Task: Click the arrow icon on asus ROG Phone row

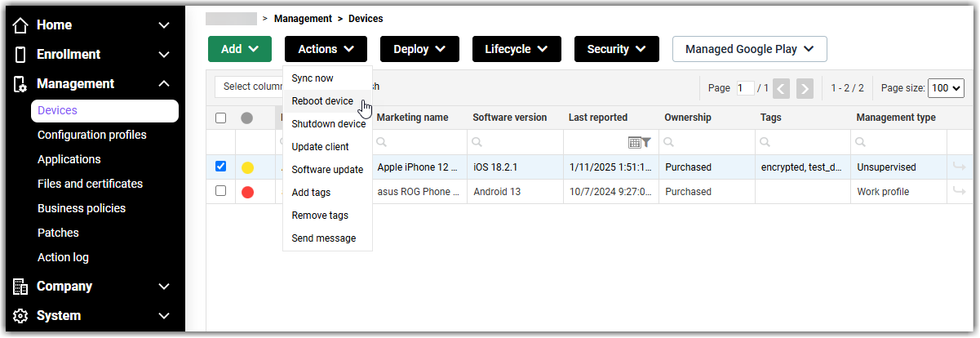Action: coord(959,192)
